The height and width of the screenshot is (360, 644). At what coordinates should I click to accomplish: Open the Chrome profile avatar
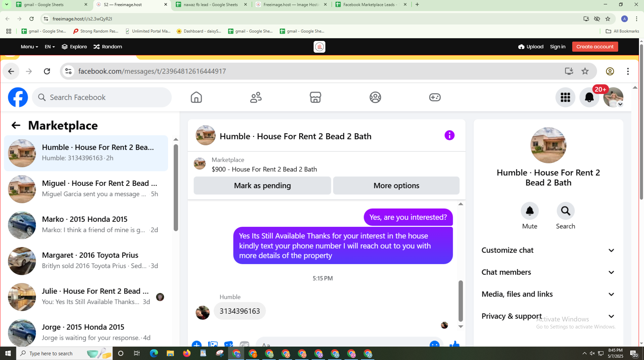(x=625, y=19)
